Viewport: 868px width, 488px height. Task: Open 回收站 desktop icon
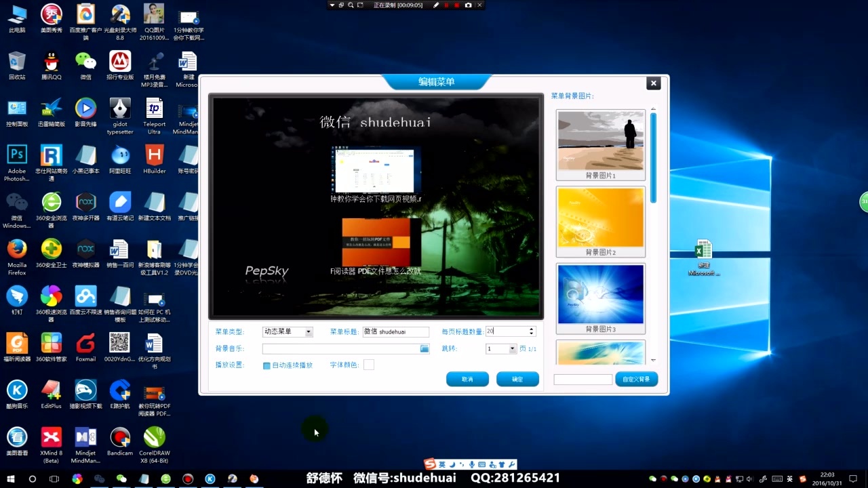click(17, 66)
